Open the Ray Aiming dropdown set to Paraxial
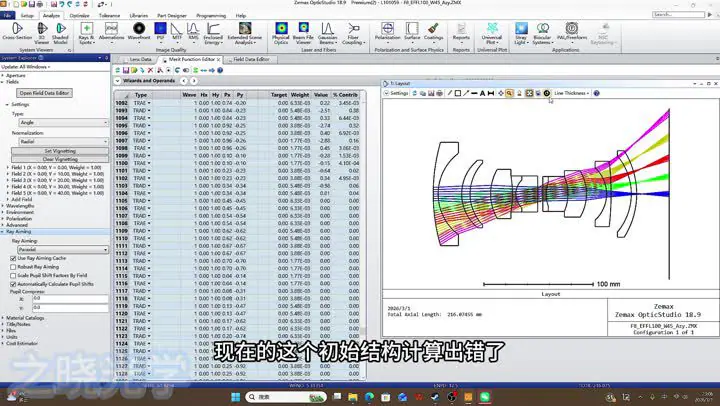Screen dimensions: 720x406 [x=63, y=249]
